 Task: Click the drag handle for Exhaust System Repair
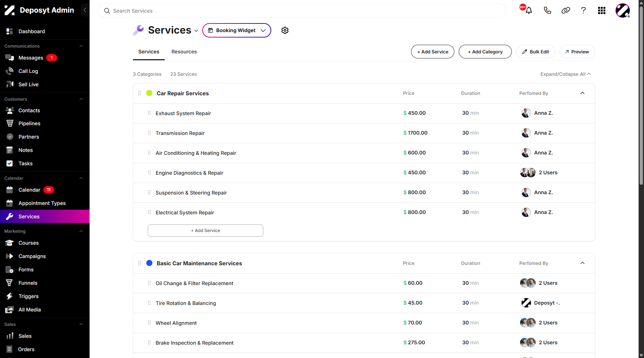pos(149,113)
